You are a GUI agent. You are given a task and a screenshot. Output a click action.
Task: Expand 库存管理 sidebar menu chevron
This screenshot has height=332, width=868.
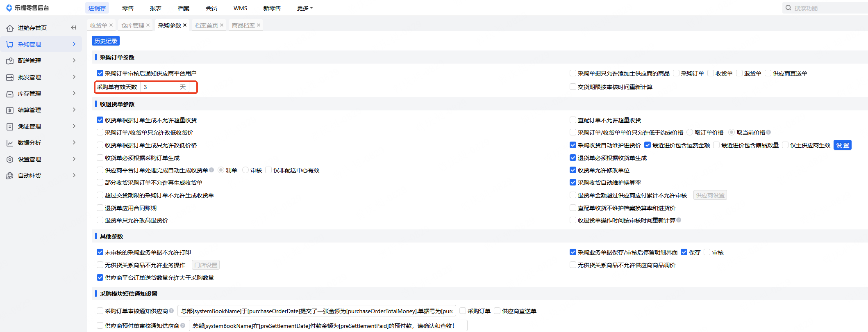pos(74,93)
